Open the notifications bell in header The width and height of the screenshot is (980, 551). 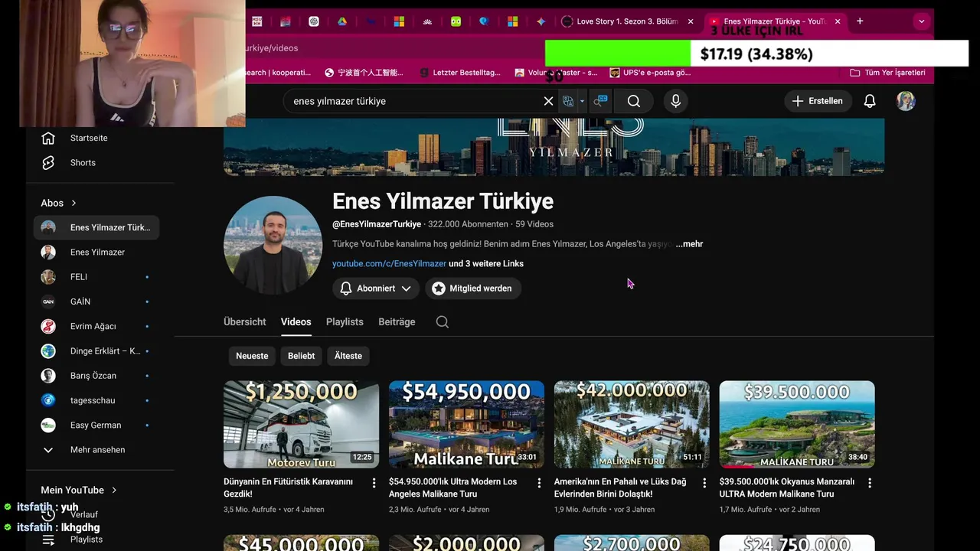tap(870, 101)
